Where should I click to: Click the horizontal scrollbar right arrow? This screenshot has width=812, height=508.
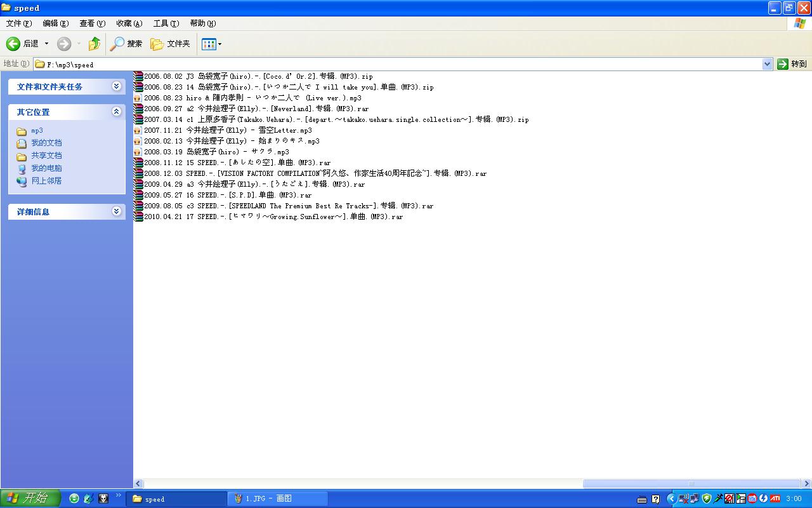807,483
